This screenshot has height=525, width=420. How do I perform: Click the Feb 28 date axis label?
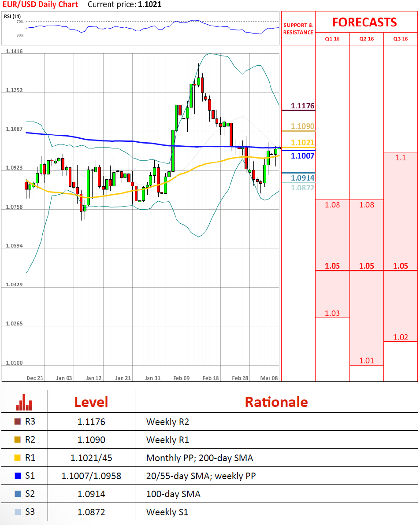tap(240, 378)
